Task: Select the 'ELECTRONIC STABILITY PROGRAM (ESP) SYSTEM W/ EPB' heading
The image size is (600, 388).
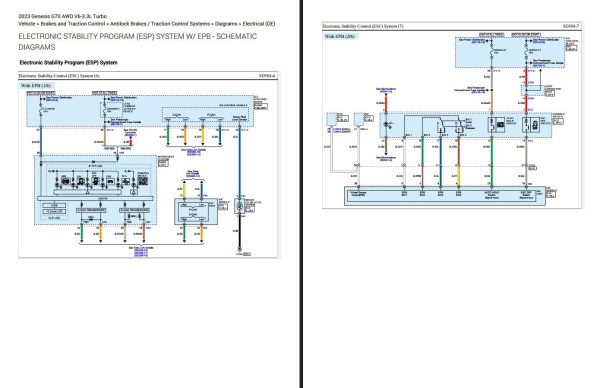Action: click(x=138, y=41)
